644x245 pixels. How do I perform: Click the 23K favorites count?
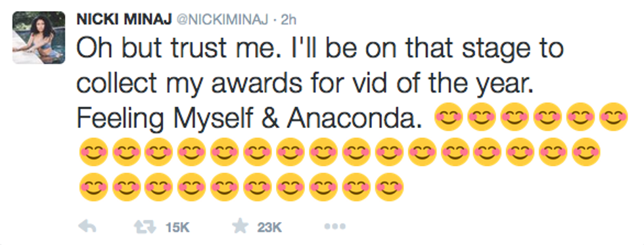point(269,227)
